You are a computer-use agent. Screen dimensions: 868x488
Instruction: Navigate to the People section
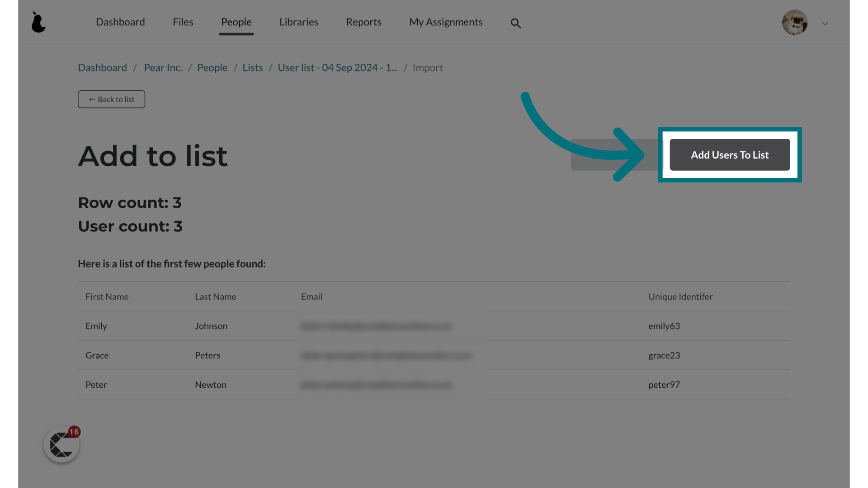236,21
